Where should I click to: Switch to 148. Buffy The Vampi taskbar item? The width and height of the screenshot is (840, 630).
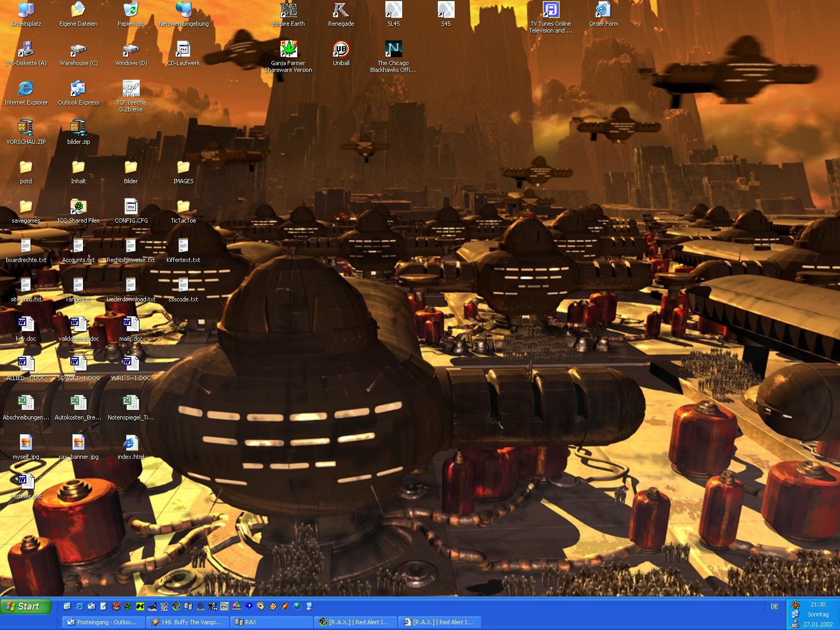point(187,622)
